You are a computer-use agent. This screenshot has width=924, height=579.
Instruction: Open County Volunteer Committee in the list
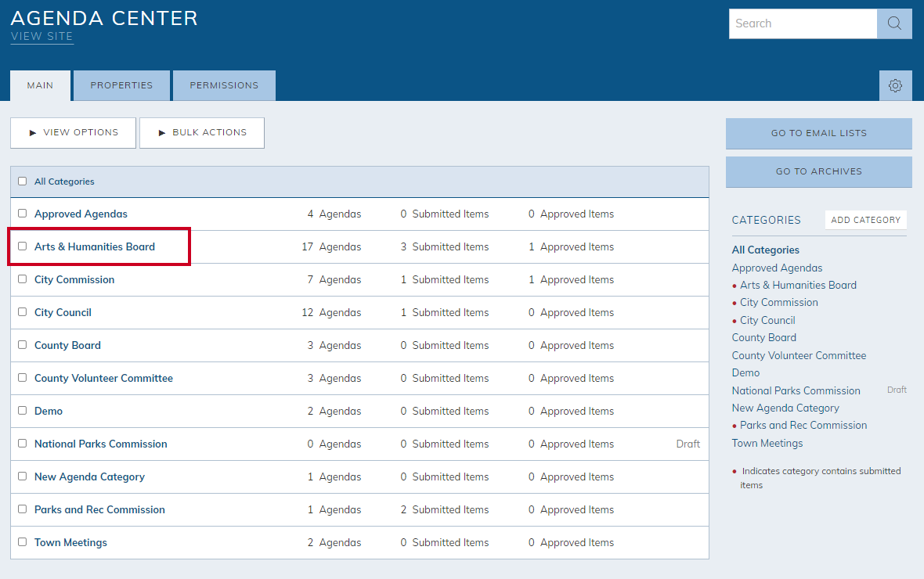[x=103, y=378]
